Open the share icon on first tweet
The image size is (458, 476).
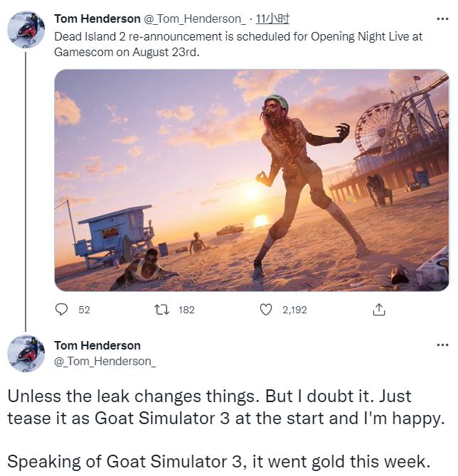pos(379,309)
